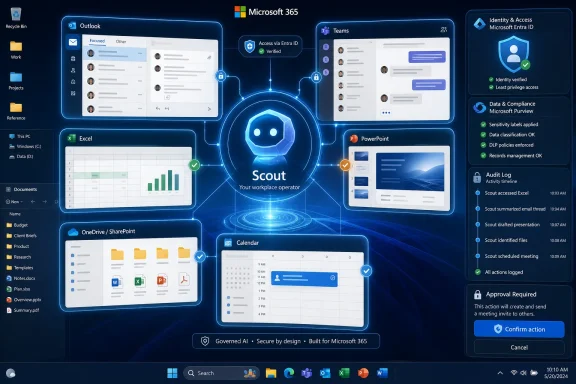Open the Word file in OneDrive panel
This screenshot has width=576, height=384.
(116, 282)
